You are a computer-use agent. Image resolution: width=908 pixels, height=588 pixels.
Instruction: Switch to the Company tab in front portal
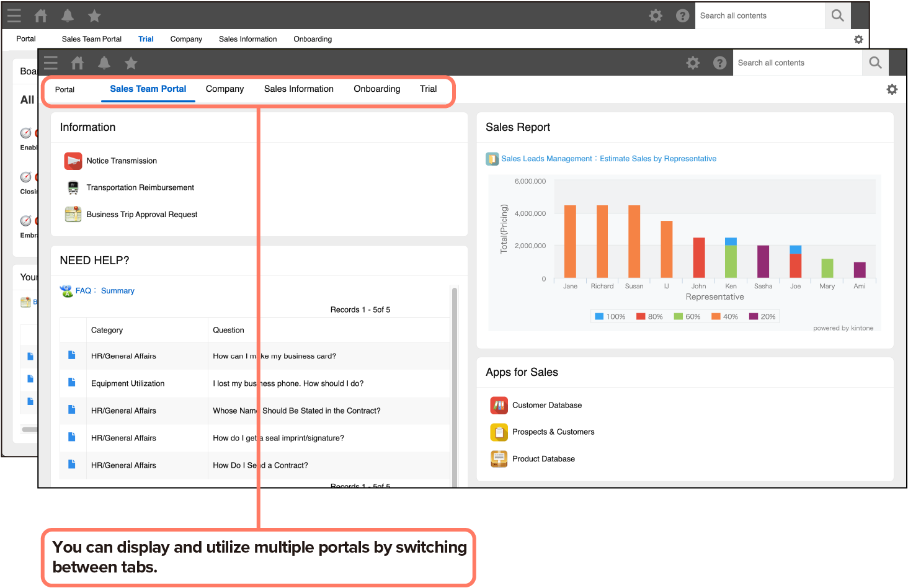pos(225,89)
